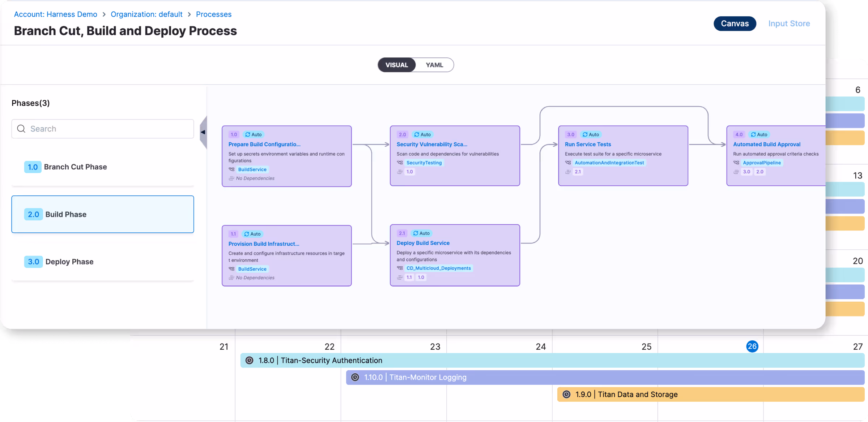Click the search magnifier icon in Phases panel
The width and height of the screenshot is (868, 422).
coord(21,129)
